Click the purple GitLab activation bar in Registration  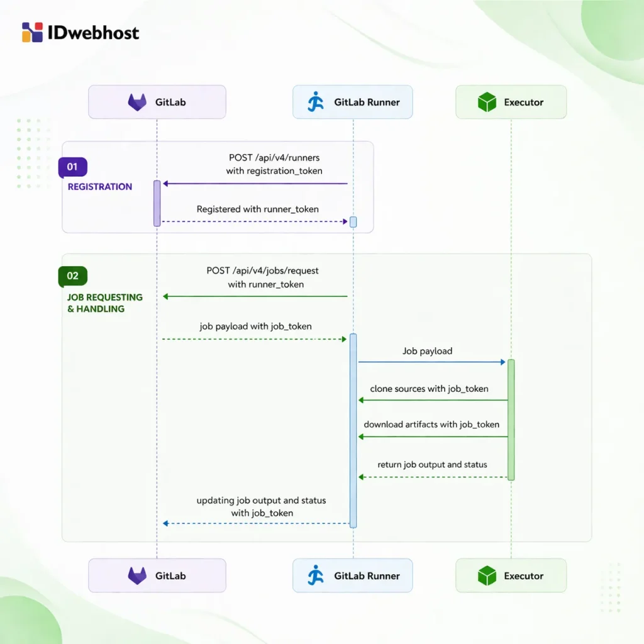pos(157,203)
